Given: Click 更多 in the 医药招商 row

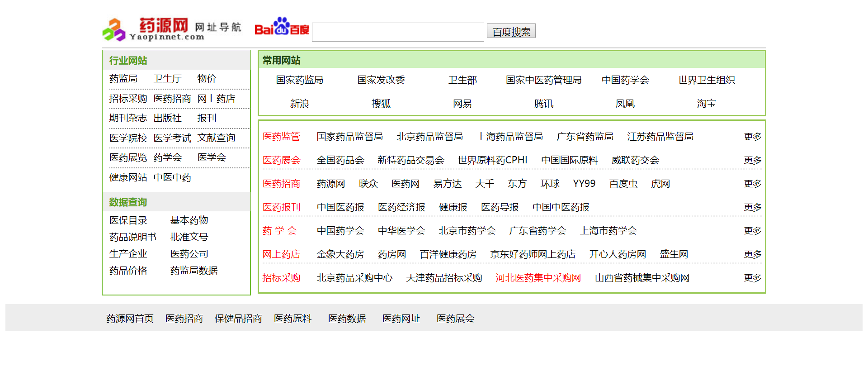Looking at the screenshot, I should click(753, 184).
